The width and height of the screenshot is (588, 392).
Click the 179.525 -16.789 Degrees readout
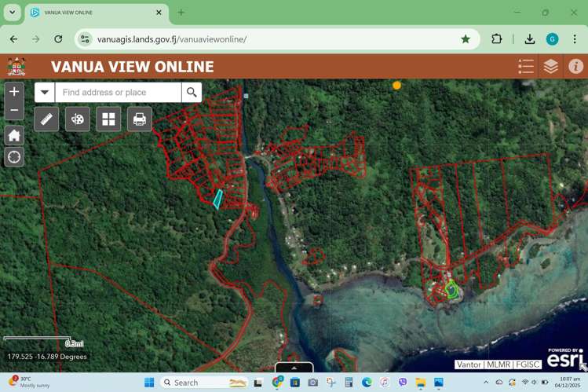click(47, 357)
